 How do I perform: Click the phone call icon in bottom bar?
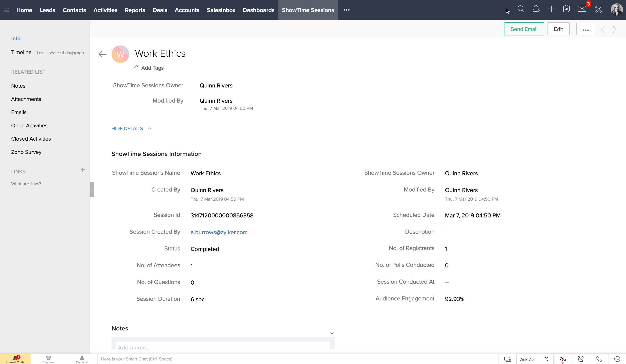(x=599, y=359)
